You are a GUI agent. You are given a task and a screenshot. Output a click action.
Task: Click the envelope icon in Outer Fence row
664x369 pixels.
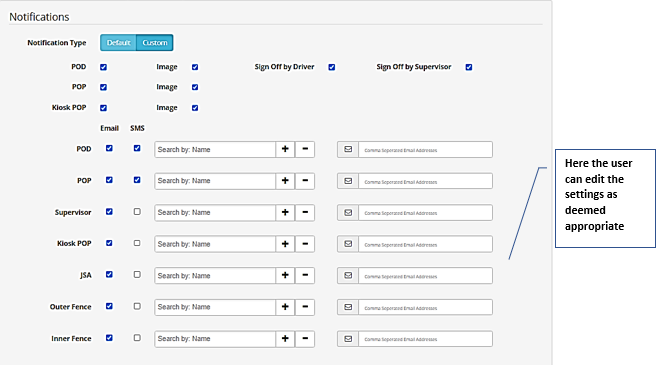point(348,307)
